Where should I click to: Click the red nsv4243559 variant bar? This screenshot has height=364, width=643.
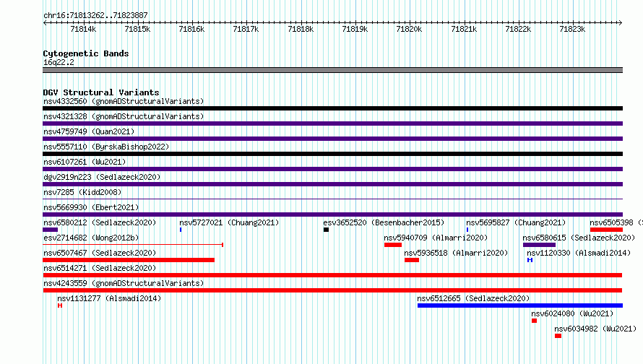click(332, 290)
